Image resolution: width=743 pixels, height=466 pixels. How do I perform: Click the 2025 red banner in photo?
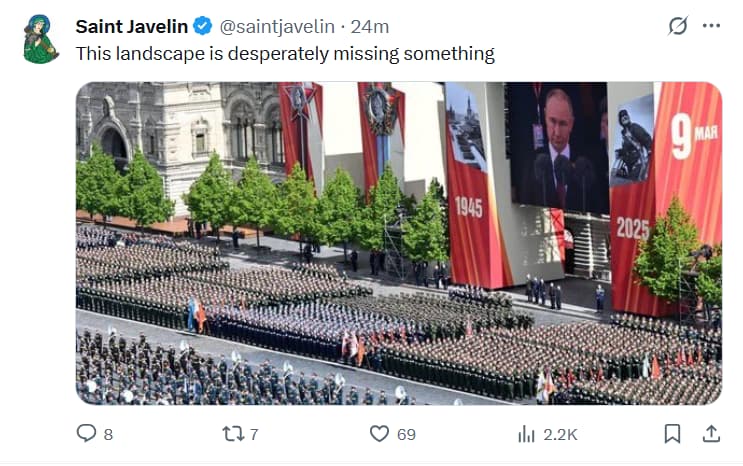point(633,229)
